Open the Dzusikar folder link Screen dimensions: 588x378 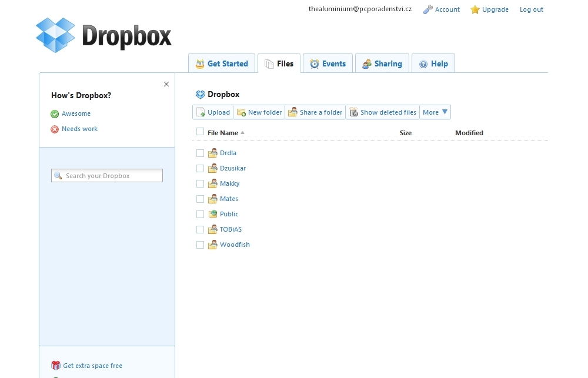(x=233, y=168)
